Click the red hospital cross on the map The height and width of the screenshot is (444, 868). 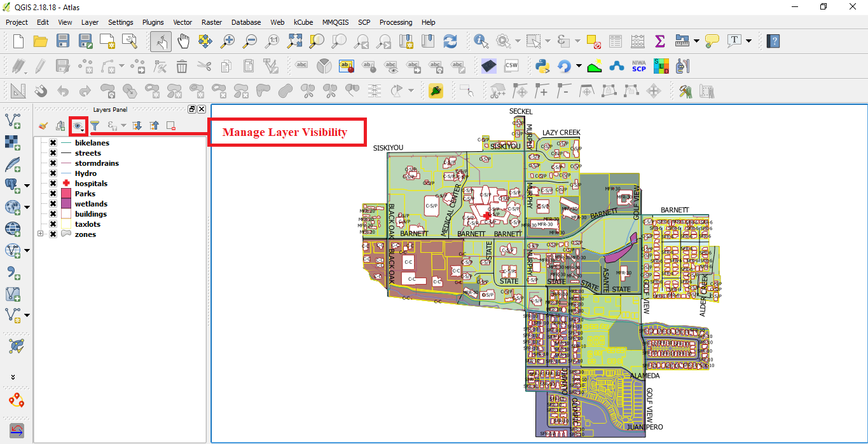tap(488, 217)
